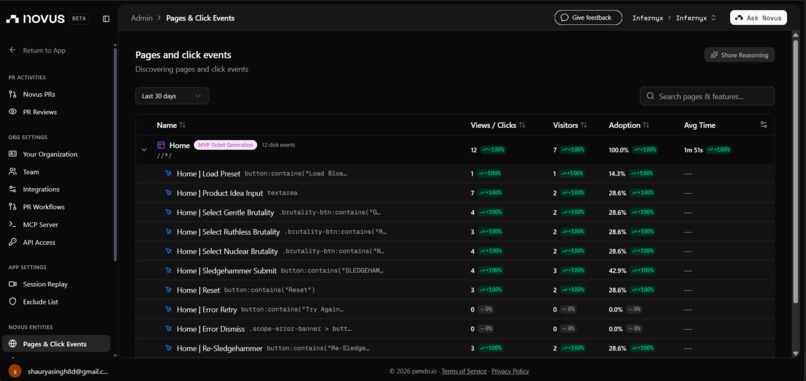Click the Integrations icon in sidebar
This screenshot has width=806, height=381.
point(13,189)
